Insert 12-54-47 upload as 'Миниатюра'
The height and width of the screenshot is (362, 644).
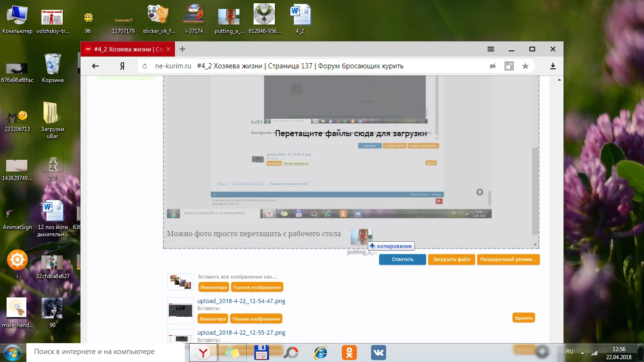(213, 319)
